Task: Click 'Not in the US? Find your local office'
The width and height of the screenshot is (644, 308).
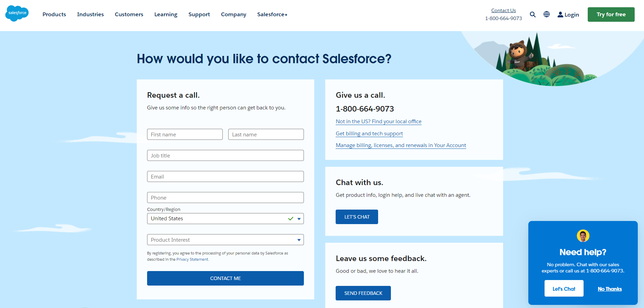Action: (x=378, y=121)
